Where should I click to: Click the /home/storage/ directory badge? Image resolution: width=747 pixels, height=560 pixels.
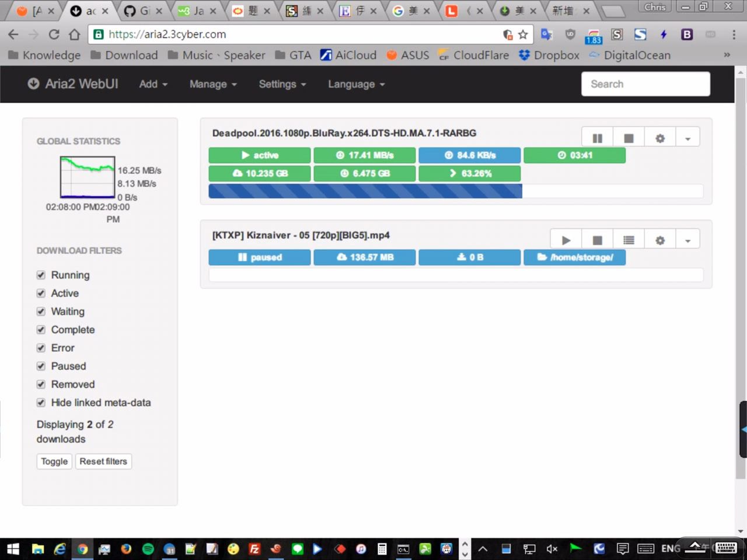[575, 257]
